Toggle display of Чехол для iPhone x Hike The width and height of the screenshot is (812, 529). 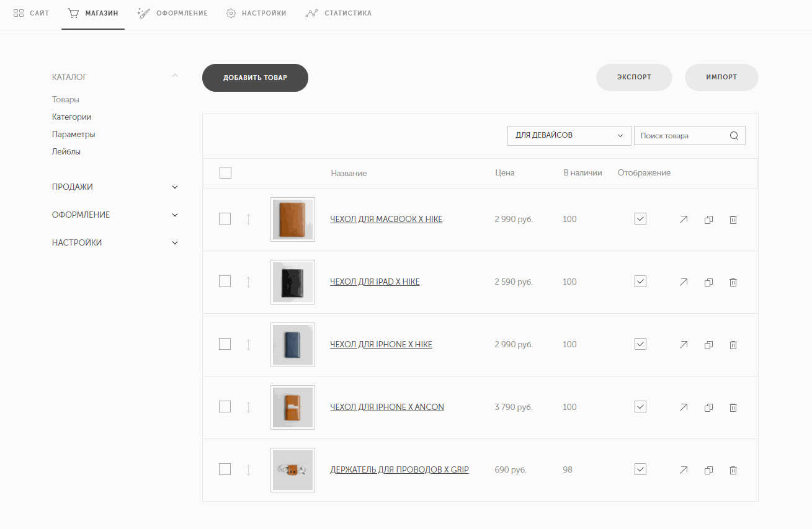(641, 344)
